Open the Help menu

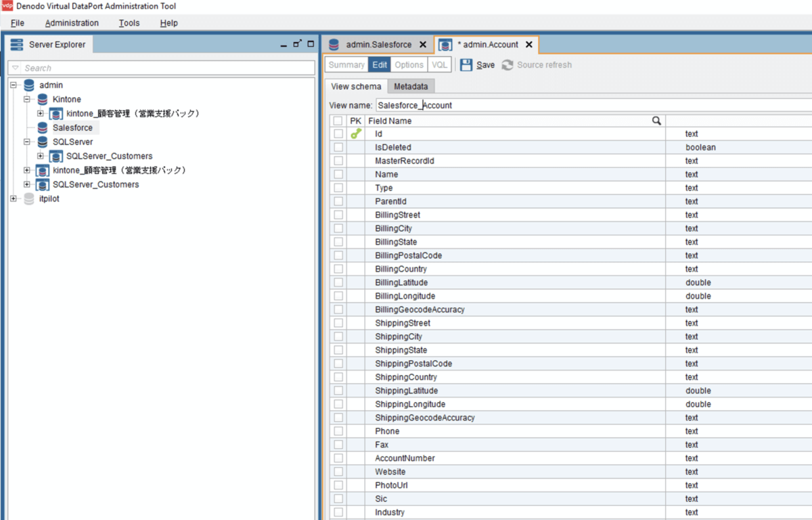169,23
